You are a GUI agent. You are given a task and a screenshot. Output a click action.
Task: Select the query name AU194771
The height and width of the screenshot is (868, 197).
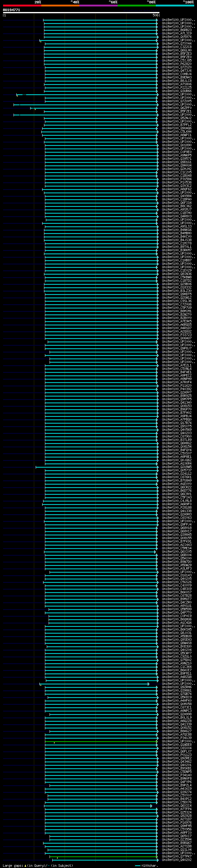(11, 10)
